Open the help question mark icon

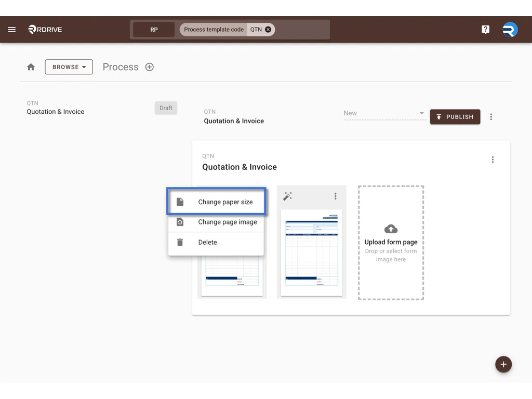coord(485,29)
